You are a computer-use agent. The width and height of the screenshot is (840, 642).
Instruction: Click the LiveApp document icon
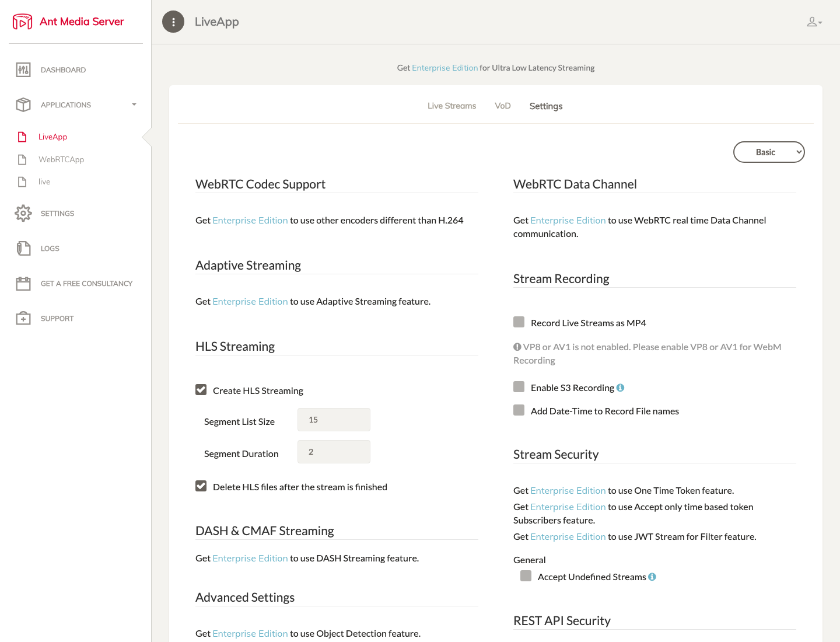pos(22,137)
